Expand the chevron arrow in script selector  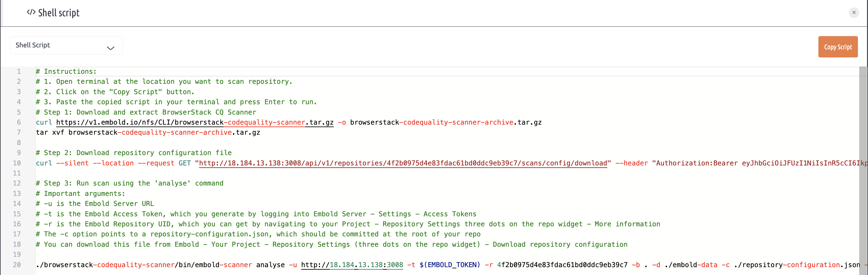tap(111, 48)
